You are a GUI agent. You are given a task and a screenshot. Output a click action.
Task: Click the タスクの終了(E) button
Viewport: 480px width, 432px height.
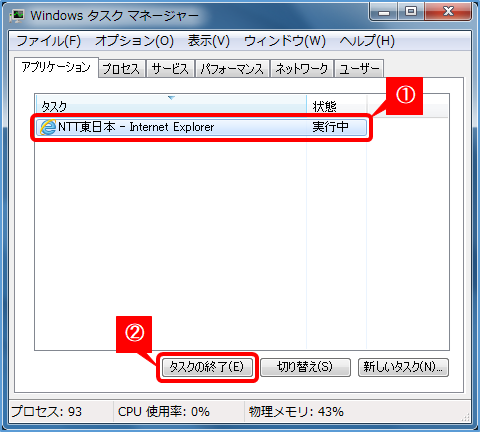coord(207,367)
